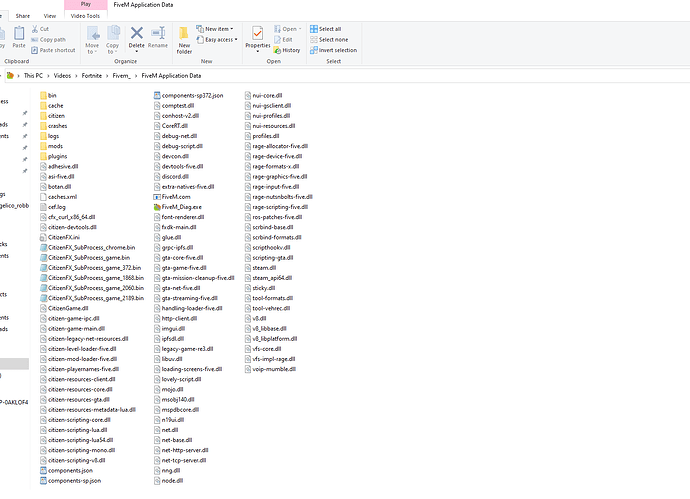Click the pink Play contextual tab
The width and height of the screenshot is (690, 499).
pos(86,4)
